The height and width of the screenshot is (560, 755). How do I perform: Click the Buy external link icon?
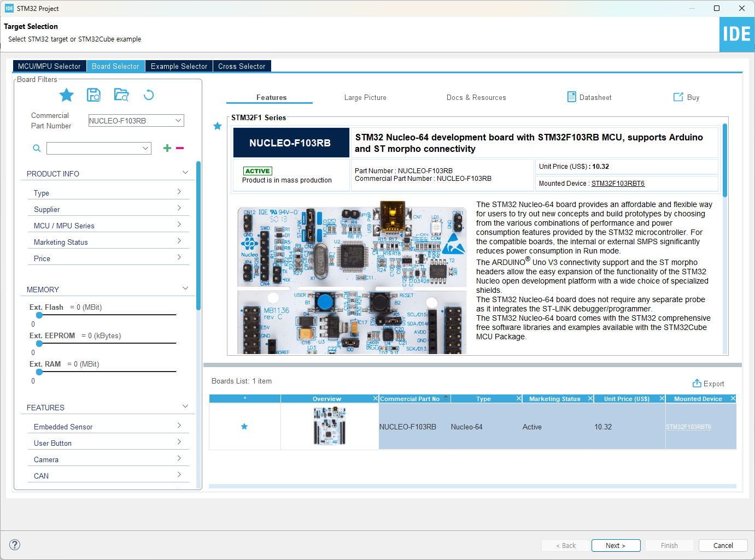coord(678,97)
